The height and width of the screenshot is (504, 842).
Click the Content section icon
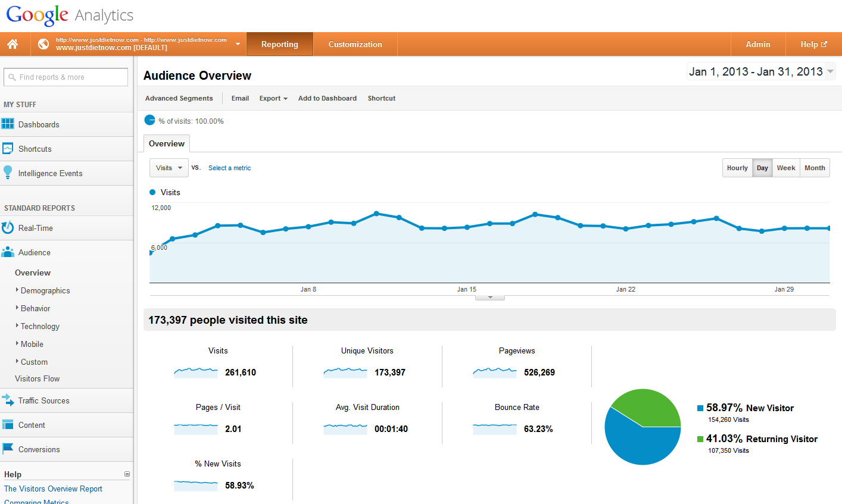tap(8, 425)
